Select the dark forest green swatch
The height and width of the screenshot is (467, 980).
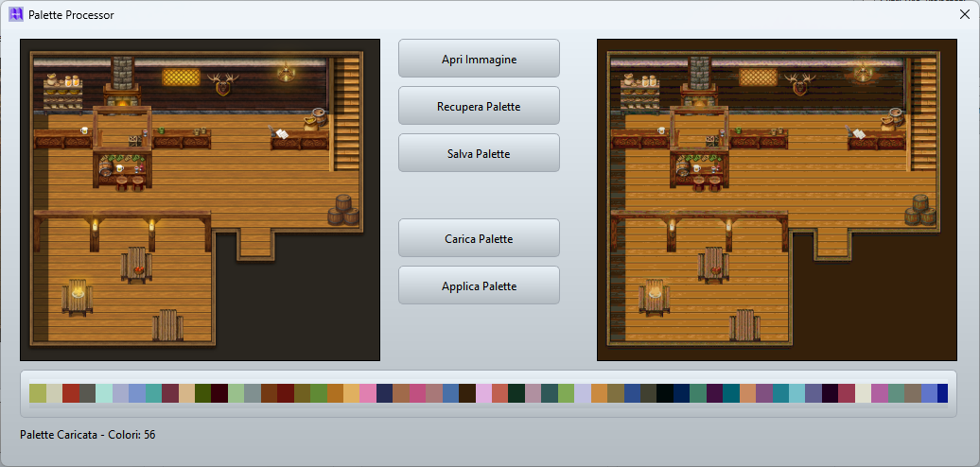coord(516,393)
